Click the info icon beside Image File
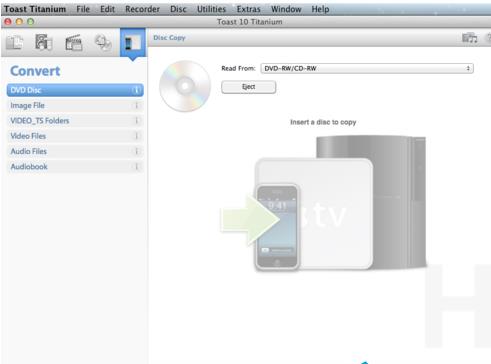491x364 pixels. [136, 105]
